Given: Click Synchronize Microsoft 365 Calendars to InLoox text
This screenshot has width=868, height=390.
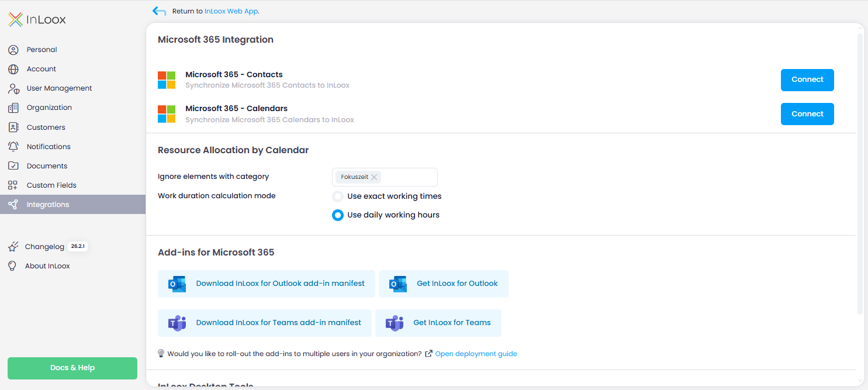Looking at the screenshot, I should [269, 120].
